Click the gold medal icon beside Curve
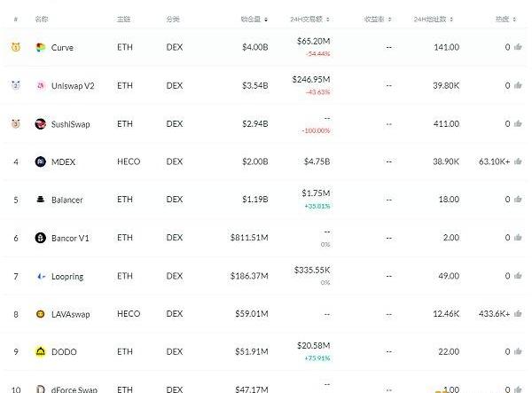 [x=16, y=47]
